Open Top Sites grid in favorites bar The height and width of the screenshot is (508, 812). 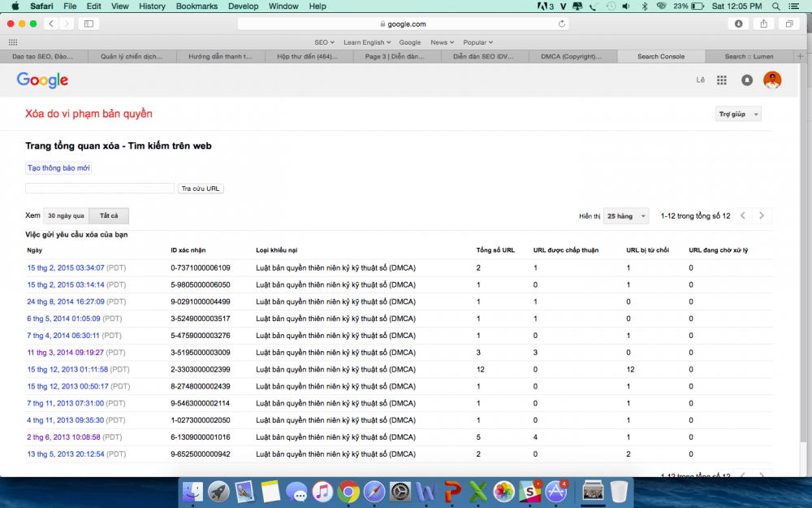tap(13, 42)
